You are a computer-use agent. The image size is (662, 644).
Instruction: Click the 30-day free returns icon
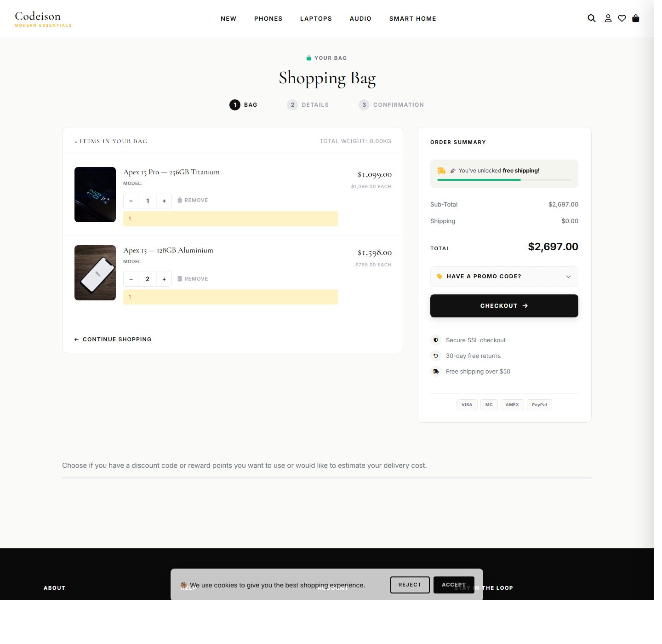(x=435, y=356)
